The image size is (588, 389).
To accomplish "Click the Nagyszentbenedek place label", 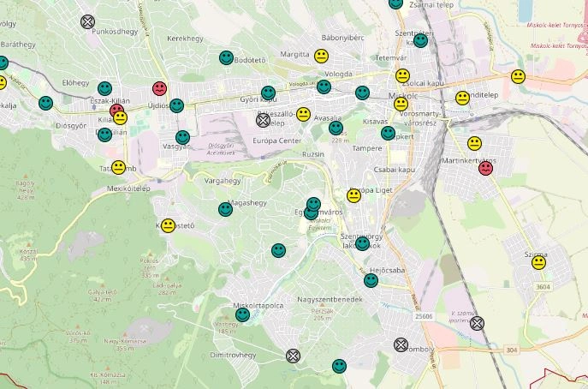I will (x=330, y=299).
